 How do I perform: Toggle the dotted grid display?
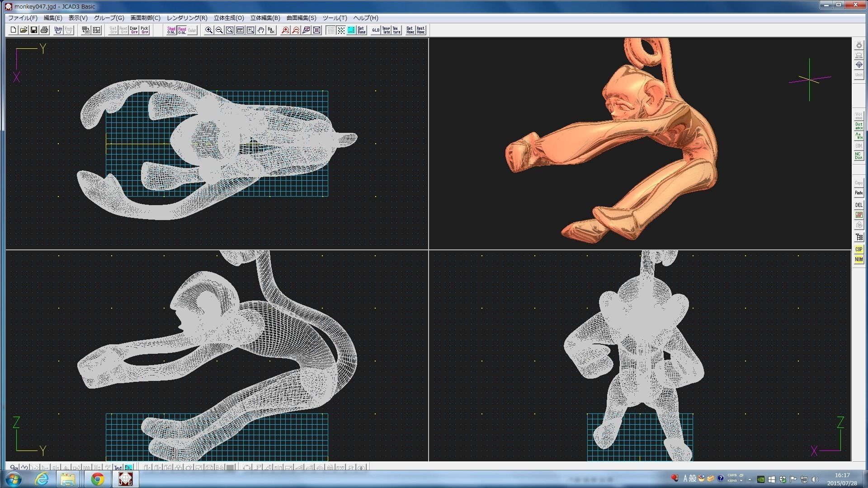click(x=330, y=30)
